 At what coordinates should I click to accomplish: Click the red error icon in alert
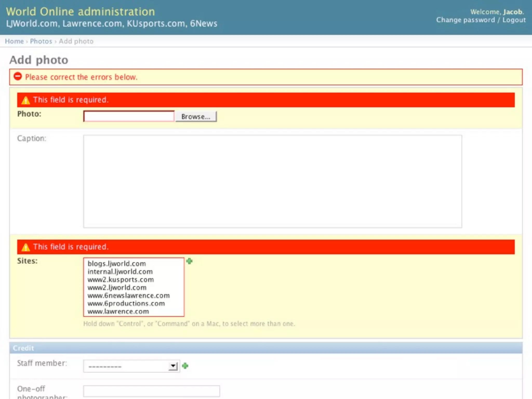click(18, 76)
